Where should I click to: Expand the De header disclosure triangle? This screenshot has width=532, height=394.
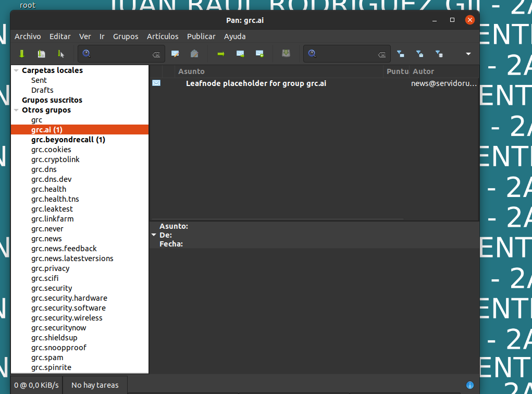point(154,235)
